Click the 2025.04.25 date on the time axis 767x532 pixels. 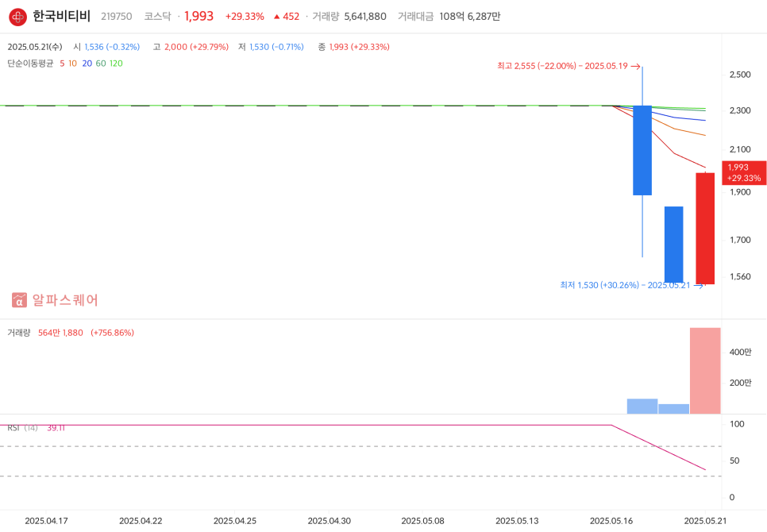pos(235,521)
